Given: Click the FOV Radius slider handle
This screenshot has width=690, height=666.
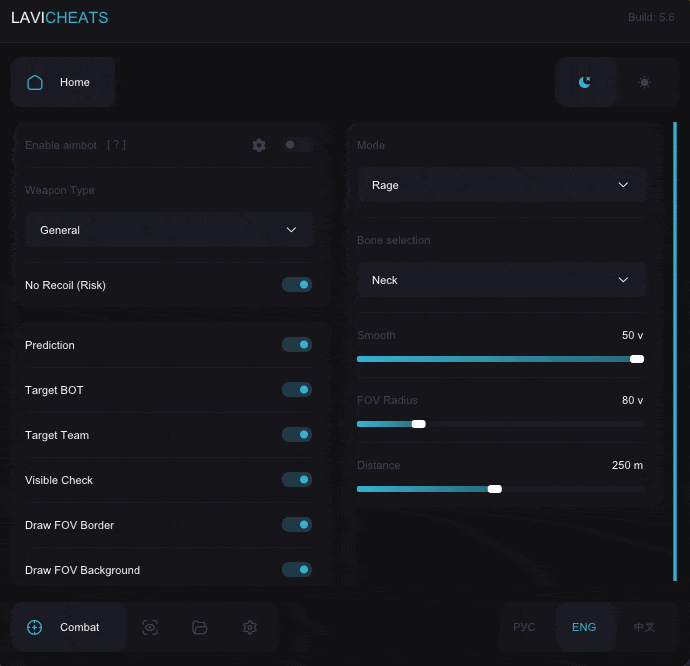Looking at the screenshot, I should point(418,424).
